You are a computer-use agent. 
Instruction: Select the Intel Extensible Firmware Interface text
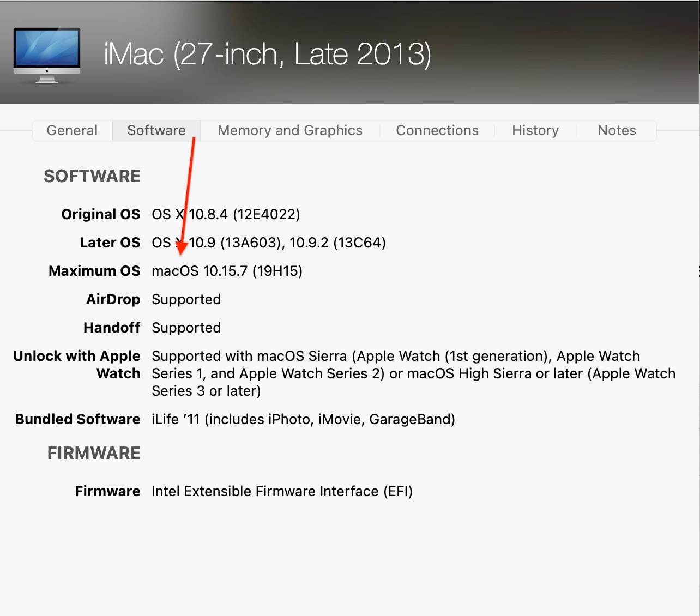[282, 491]
